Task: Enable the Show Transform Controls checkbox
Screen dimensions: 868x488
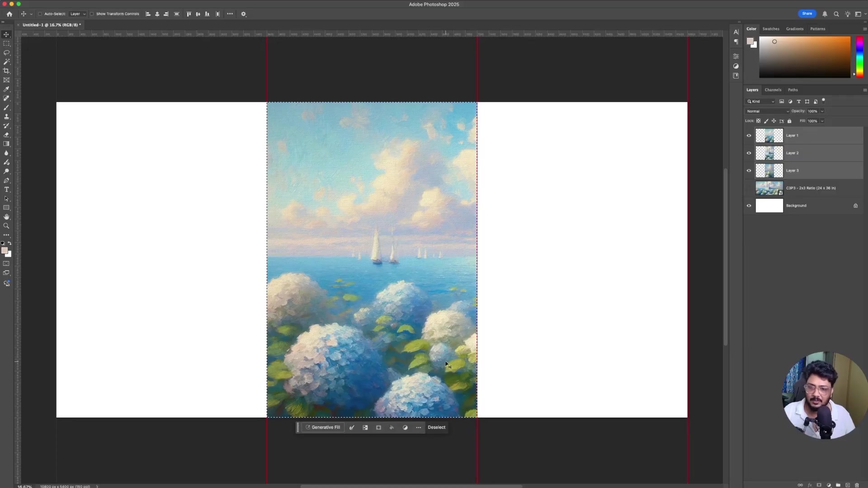Action: [x=92, y=14]
